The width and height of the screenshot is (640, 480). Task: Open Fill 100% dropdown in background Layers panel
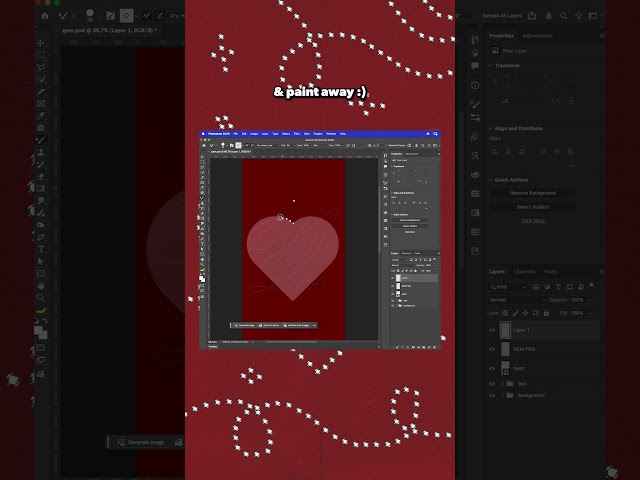point(589,313)
